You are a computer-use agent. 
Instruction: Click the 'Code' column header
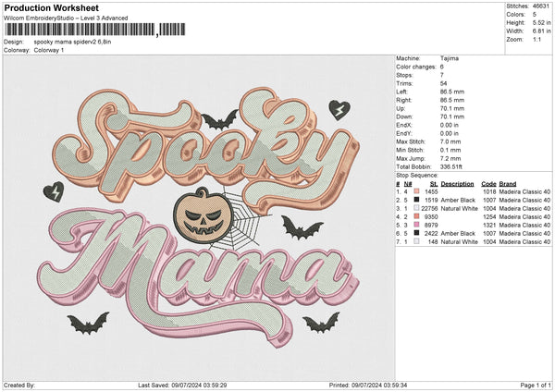click(488, 184)
